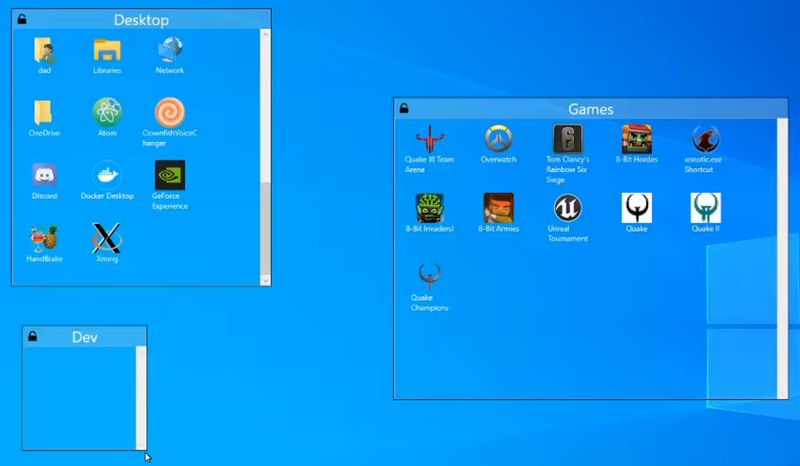Select the Quake II icon
This screenshot has height=466, width=800.
click(706, 208)
